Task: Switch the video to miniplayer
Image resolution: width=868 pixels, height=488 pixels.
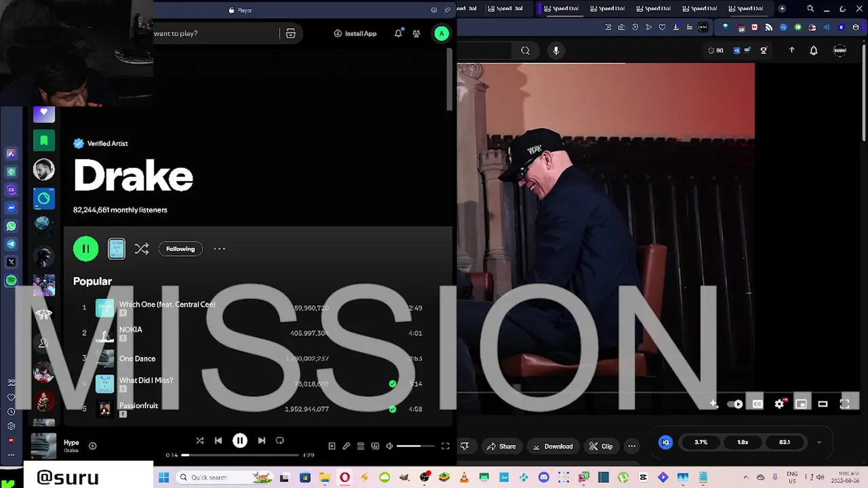Action: tap(801, 404)
